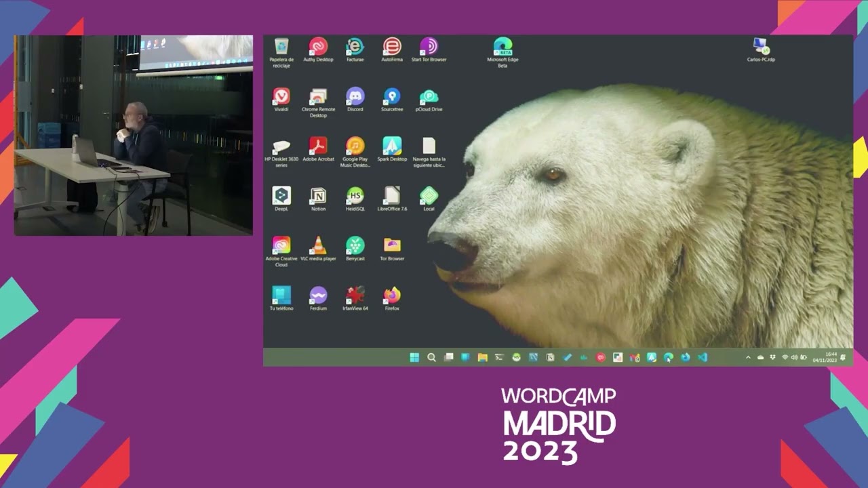Open the LibreOffice 7.6 shortcut
Image resolution: width=868 pixels, height=488 pixels.
pyautogui.click(x=392, y=199)
